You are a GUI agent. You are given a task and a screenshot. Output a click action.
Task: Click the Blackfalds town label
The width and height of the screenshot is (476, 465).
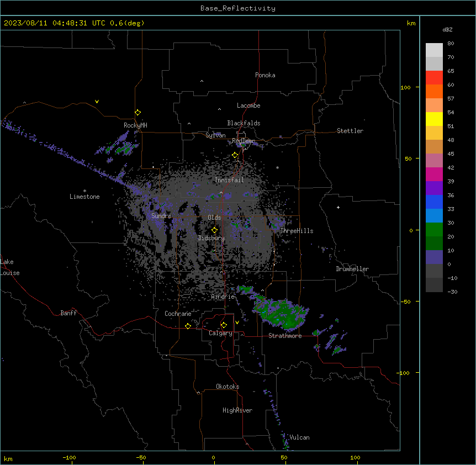[x=244, y=123]
